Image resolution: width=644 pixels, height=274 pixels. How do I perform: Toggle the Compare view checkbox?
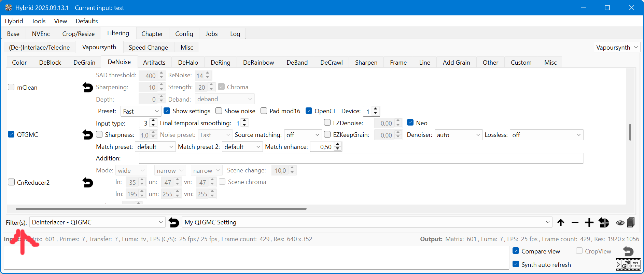[516, 251]
